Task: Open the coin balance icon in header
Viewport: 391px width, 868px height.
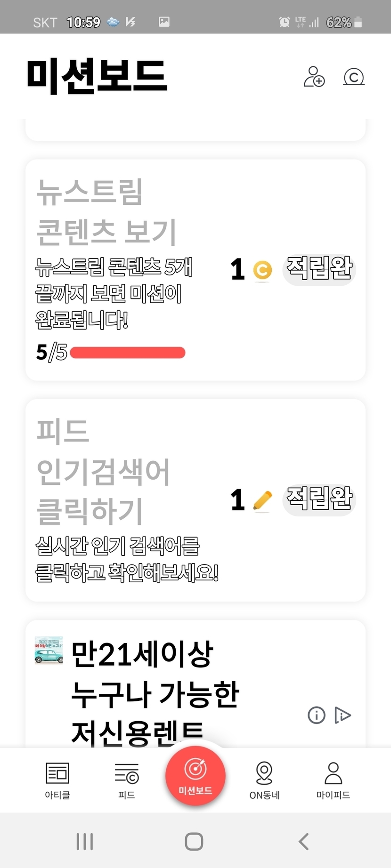Action: (354, 77)
